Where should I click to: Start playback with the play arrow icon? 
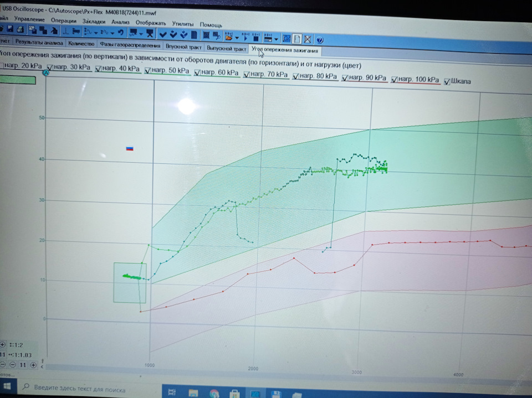(x=245, y=37)
